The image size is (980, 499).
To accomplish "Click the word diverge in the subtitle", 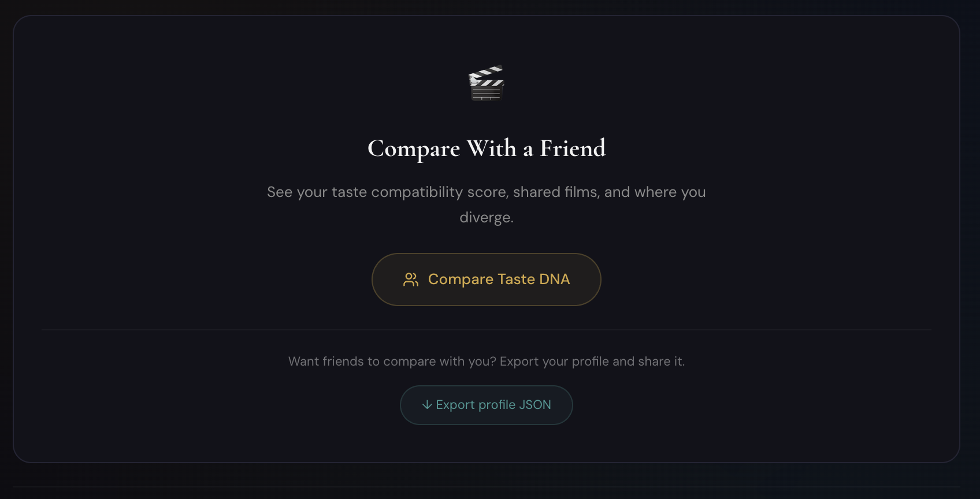I will [486, 218].
